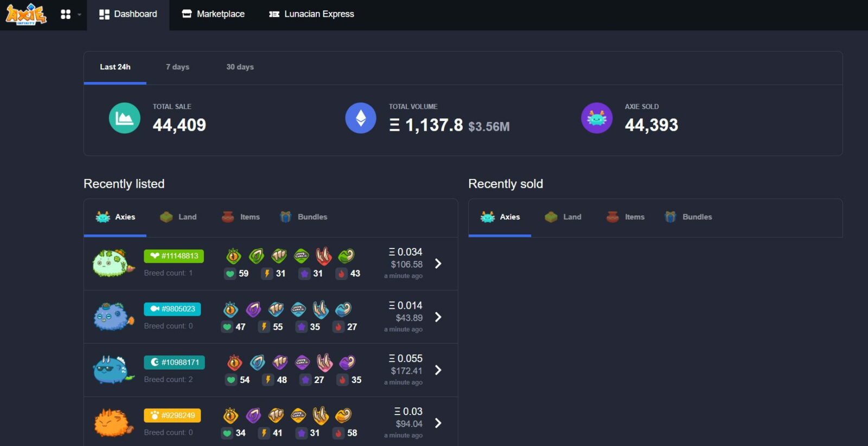The image size is (868, 446).
Task: Click the health heart icon for #11148813
Action: point(230,274)
